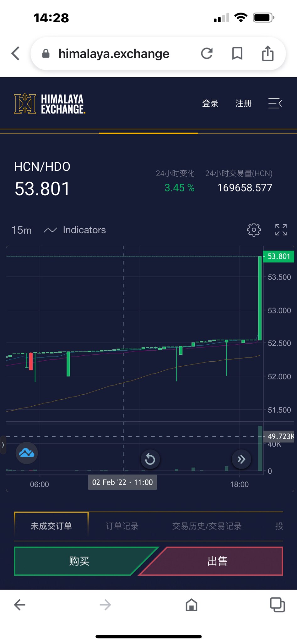The width and height of the screenshot is (297, 644).
Task: Tap browser bottom back arrow
Action: coord(19,605)
